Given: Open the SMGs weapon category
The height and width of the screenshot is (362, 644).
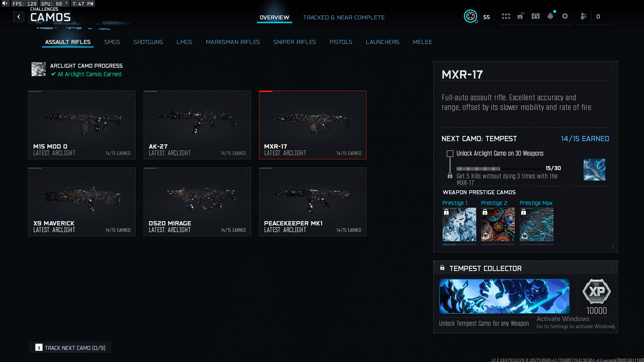Looking at the screenshot, I should click(112, 42).
